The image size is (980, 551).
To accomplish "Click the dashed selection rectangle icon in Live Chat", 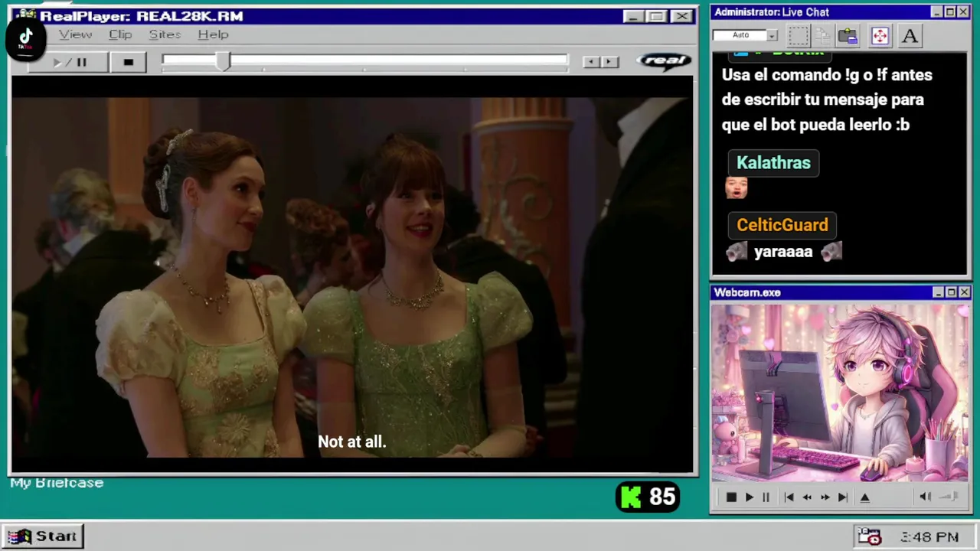I will [798, 36].
